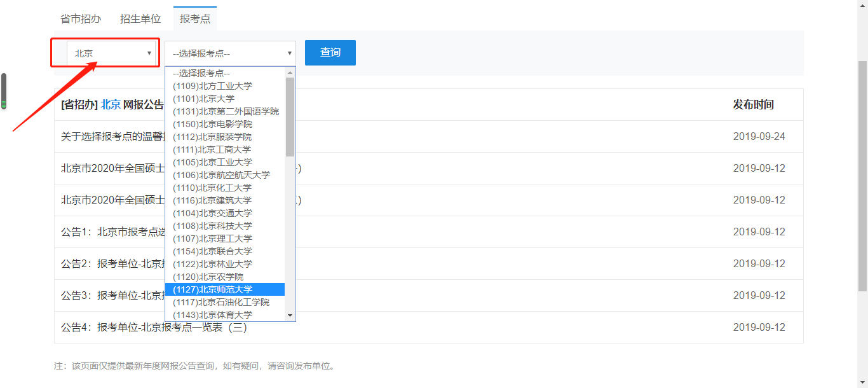The height and width of the screenshot is (388, 868).
Task: Select (1154)北京联合大学 option
Action: (225, 251)
